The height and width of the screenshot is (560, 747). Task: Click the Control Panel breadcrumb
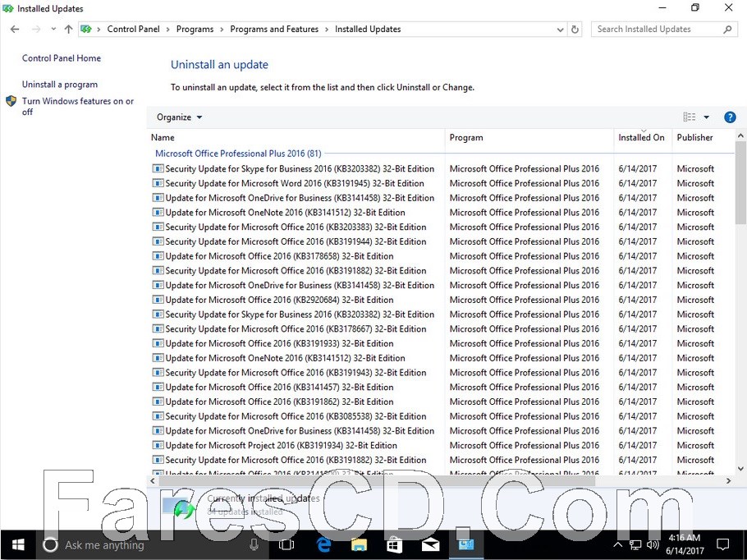(133, 29)
